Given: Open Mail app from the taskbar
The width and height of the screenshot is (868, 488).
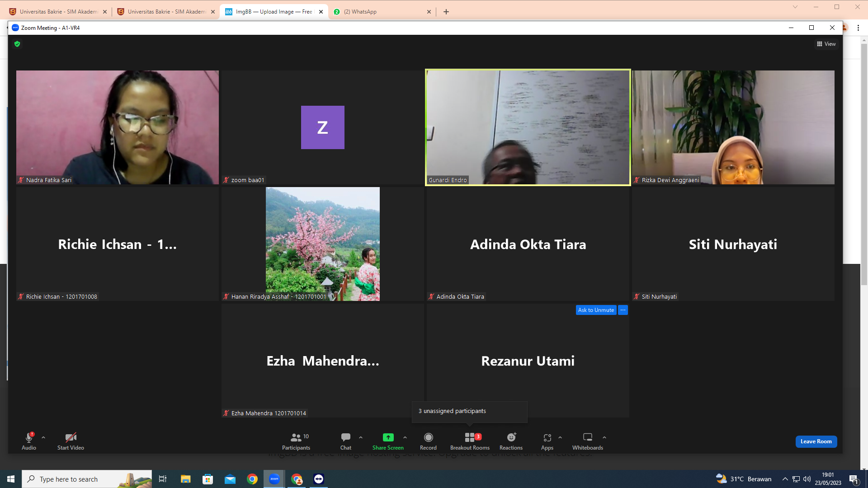Looking at the screenshot, I should click(x=230, y=479).
